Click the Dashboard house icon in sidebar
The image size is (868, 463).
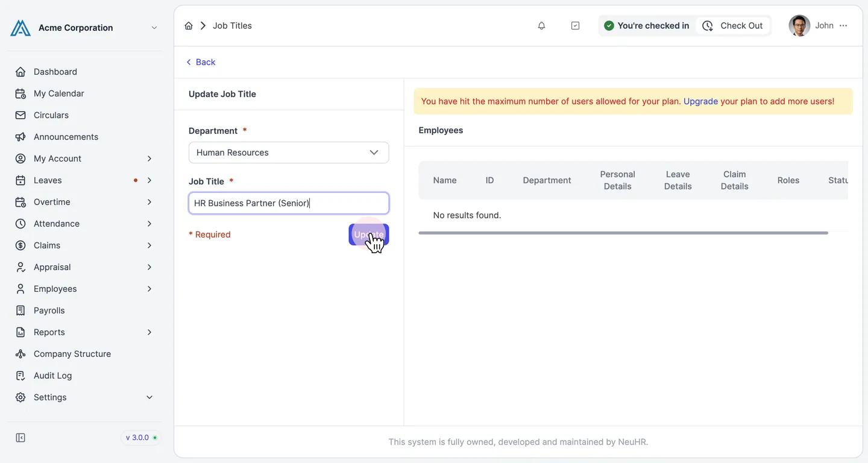pos(20,72)
